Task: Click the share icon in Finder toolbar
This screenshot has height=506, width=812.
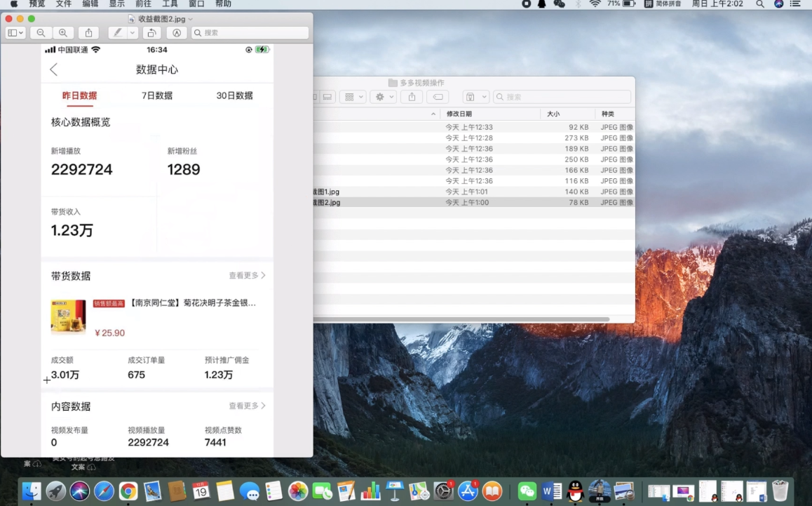Action: (412, 97)
